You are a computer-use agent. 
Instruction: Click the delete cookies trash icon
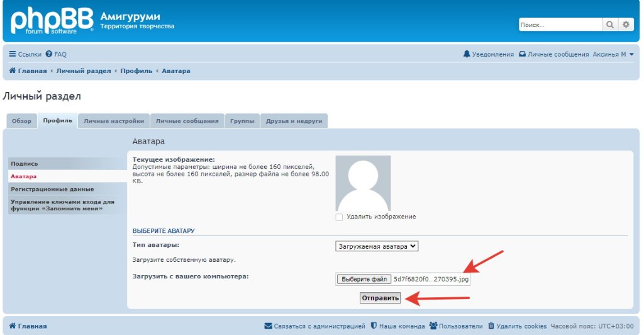coord(491,326)
